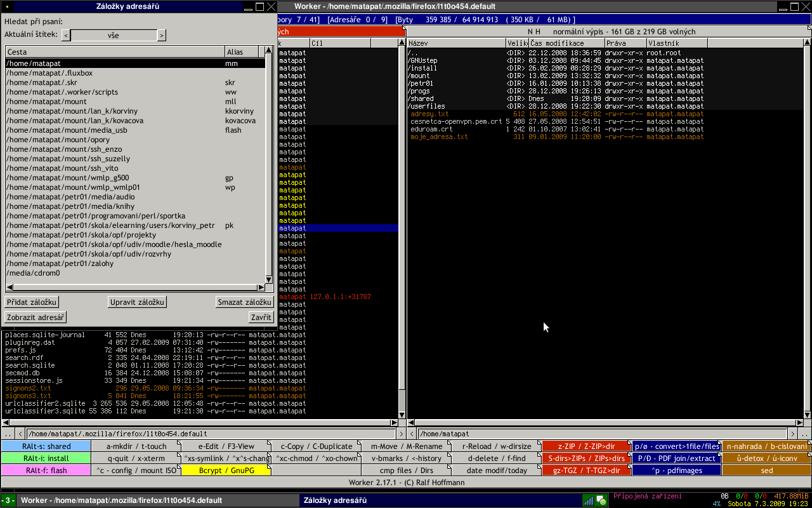Click the Název column header in right panel

tap(456, 43)
